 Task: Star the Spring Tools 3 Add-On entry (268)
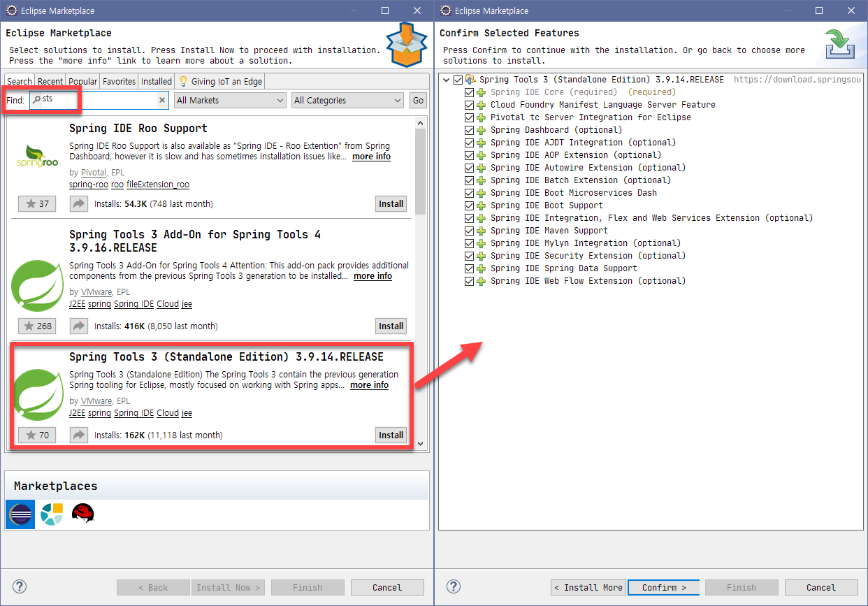pyautogui.click(x=36, y=326)
